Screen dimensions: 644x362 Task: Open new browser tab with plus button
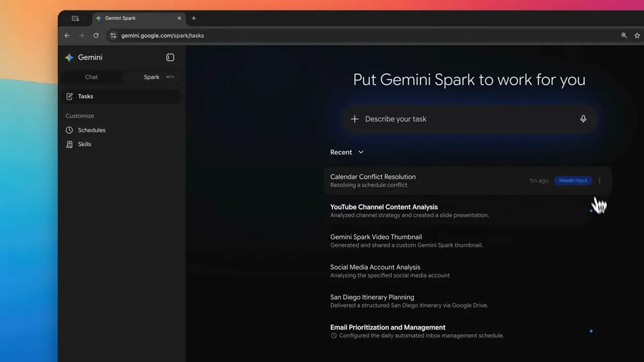coord(194,18)
